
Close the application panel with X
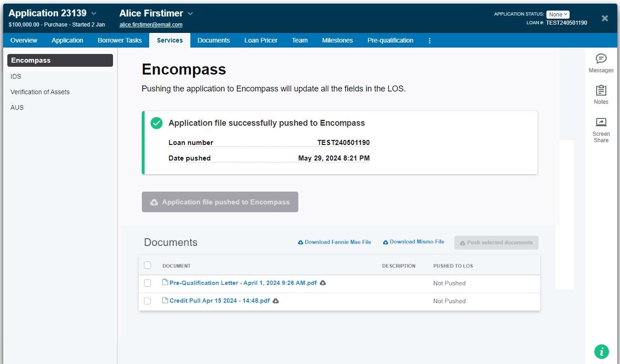(604, 18)
